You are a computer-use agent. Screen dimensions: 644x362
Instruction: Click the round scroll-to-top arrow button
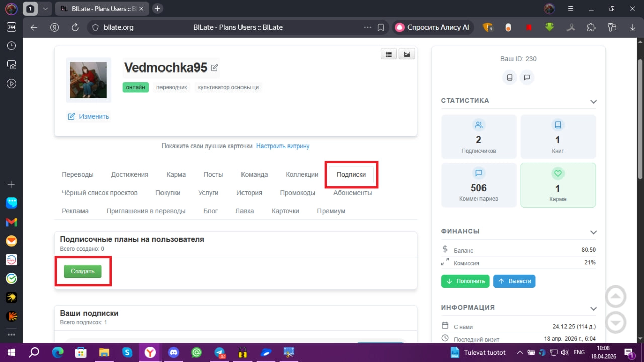616,297
